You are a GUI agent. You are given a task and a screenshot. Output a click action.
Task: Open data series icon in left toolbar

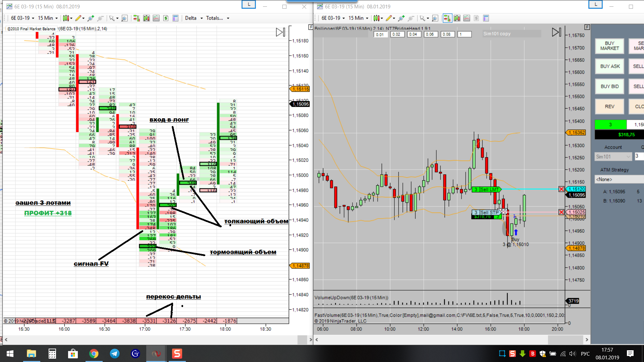(146, 18)
